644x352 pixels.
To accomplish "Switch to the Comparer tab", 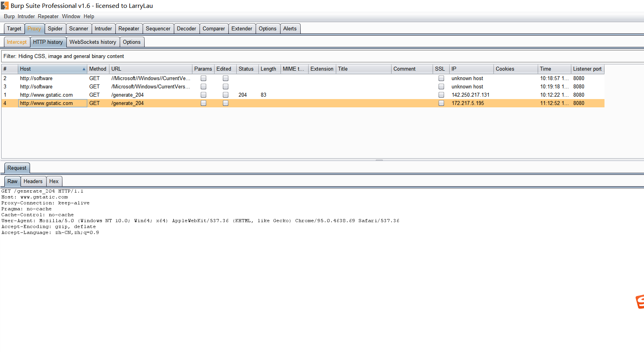I will point(214,28).
